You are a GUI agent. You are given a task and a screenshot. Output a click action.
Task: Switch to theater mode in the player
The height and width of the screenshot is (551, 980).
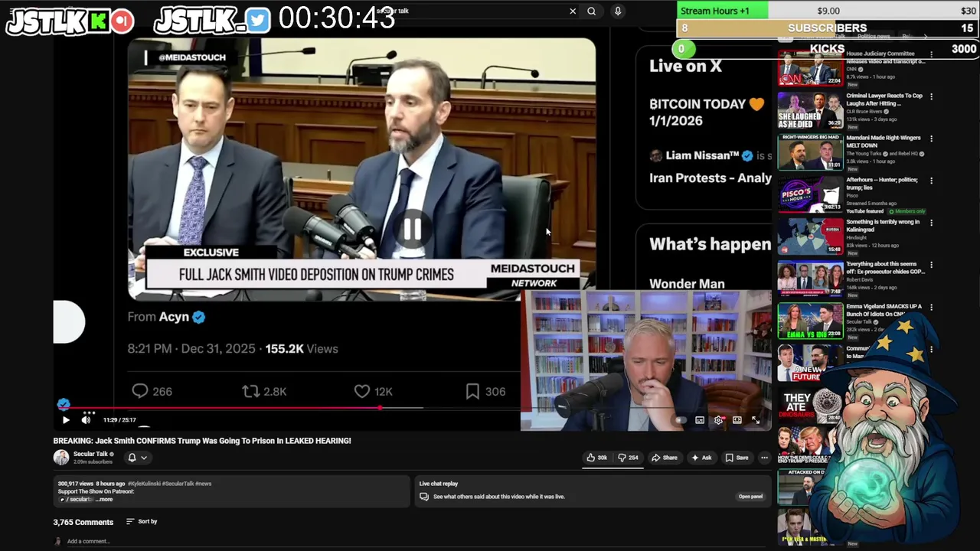pyautogui.click(x=737, y=420)
